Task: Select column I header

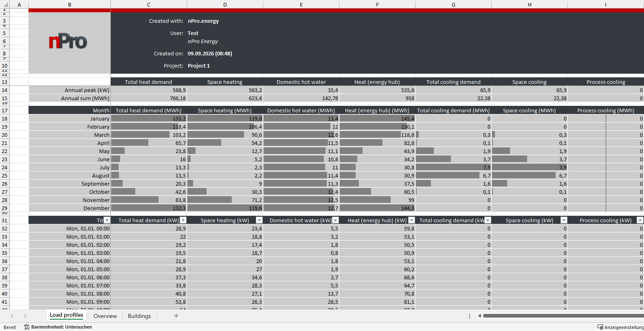Action: tap(606, 4)
